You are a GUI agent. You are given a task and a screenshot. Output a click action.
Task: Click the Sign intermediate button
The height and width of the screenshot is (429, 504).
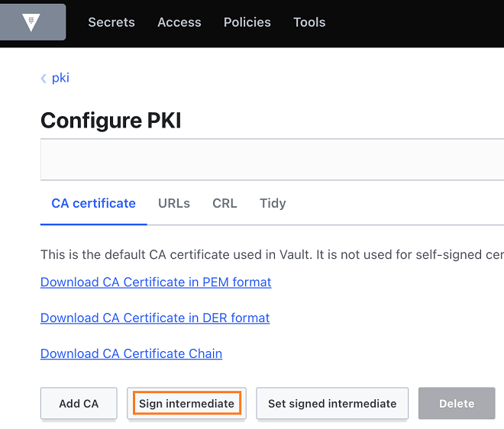click(186, 403)
